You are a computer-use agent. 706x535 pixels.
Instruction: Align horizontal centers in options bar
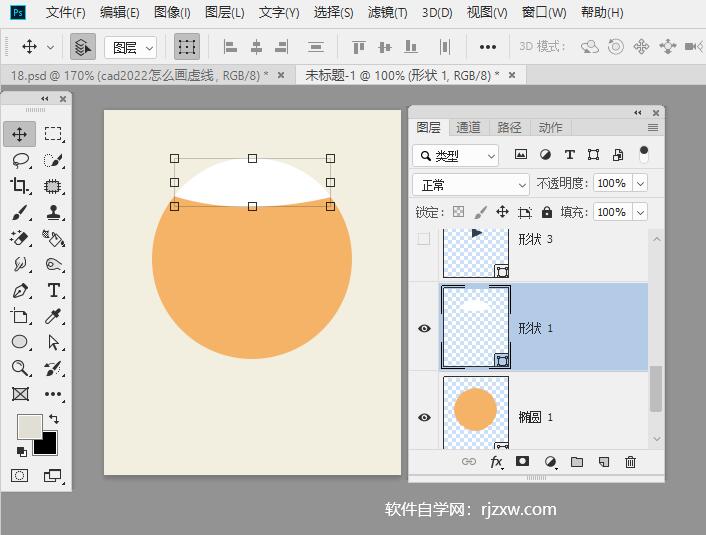[256, 46]
